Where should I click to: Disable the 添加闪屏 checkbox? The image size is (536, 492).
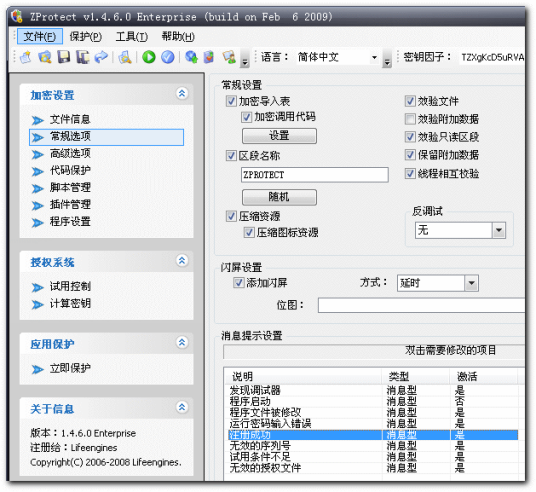click(x=238, y=282)
